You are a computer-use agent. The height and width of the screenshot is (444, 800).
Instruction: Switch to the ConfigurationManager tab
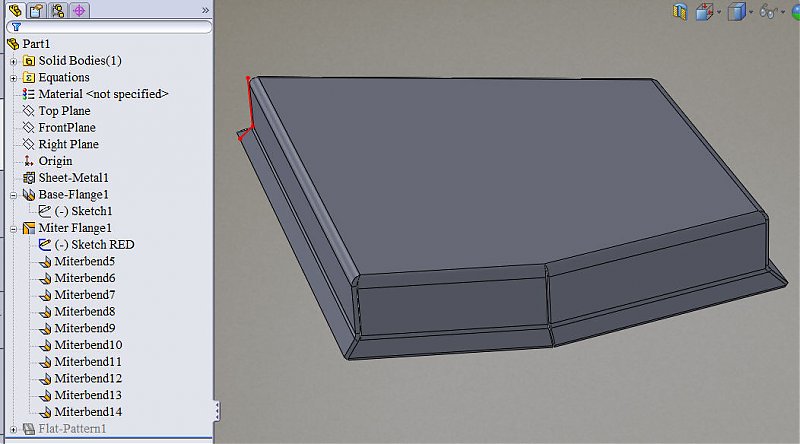[58, 10]
